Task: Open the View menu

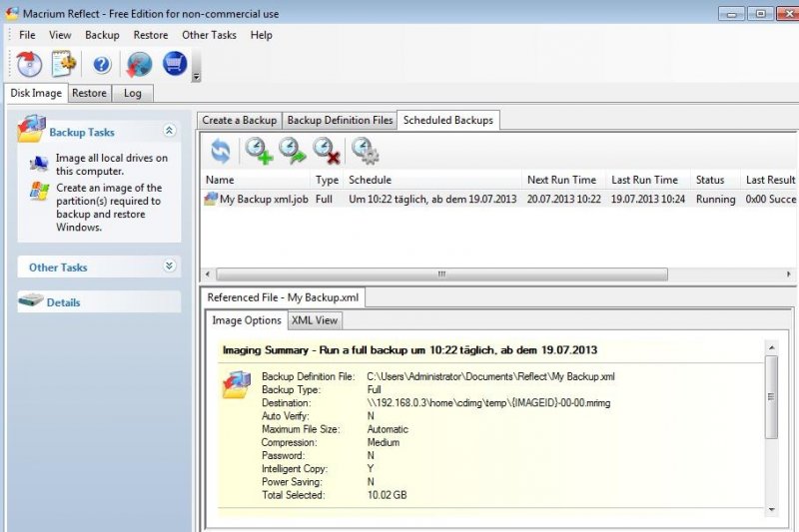Action: click(x=60, y=35)
